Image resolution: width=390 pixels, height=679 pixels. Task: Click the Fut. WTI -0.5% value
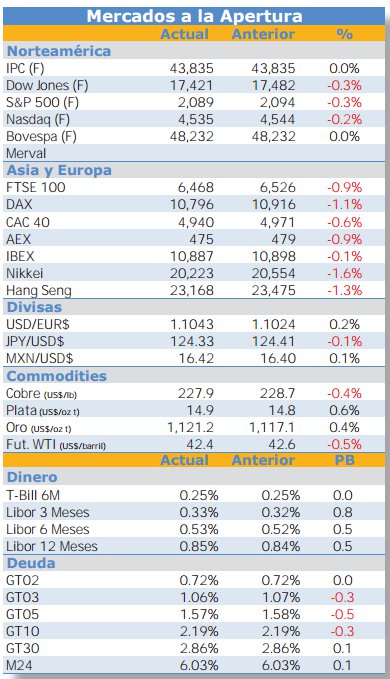[x=344, y=445]
